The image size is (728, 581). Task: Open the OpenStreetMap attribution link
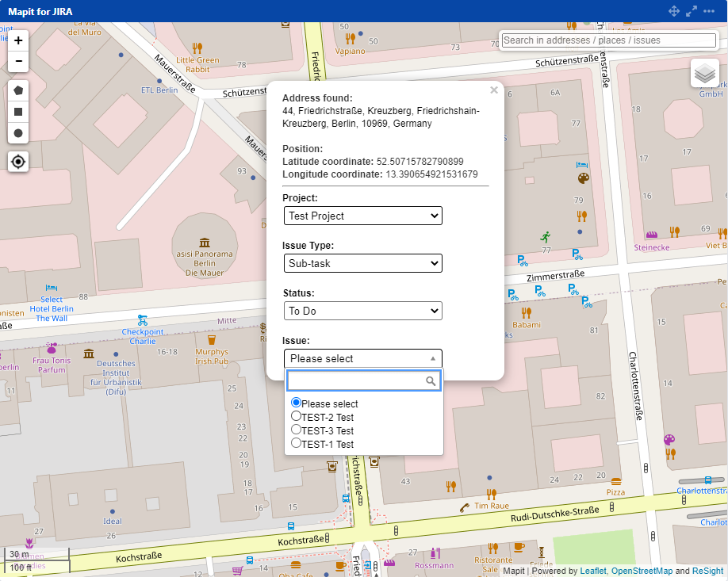642,571
